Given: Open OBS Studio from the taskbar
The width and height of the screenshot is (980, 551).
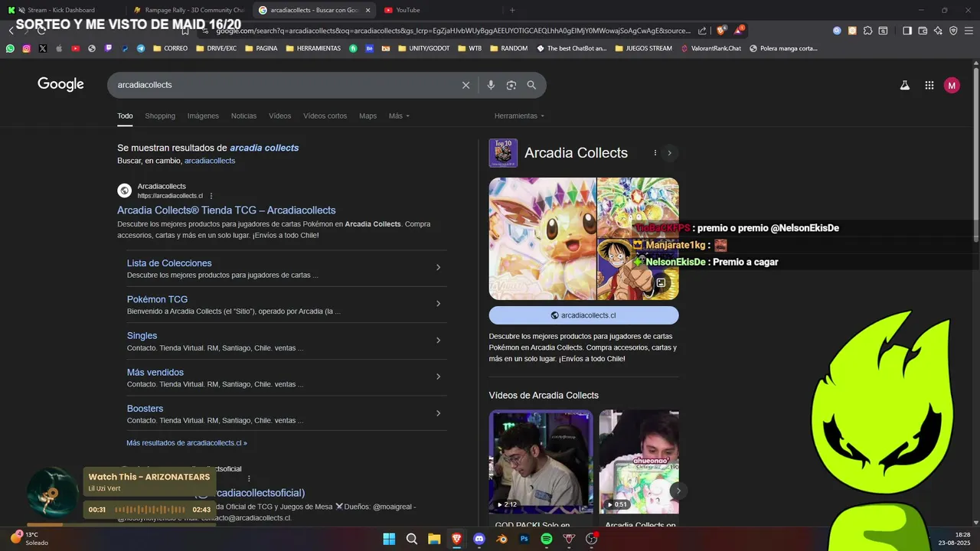Looking at the screenshot, I should 591,539.
